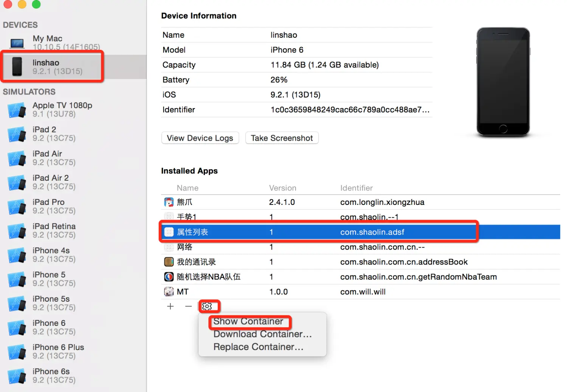
Task: Select iPad Retina simulator icon
Action: click(17, 231)
